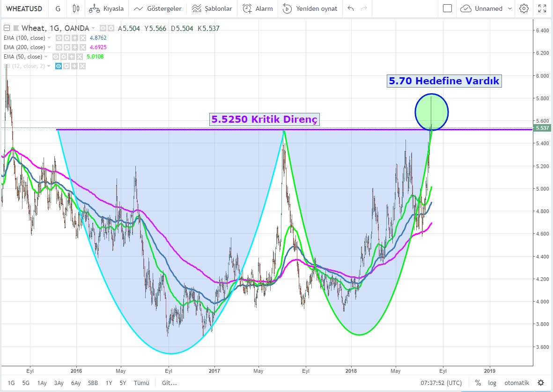The height and width of the screenshot is (392, 553).
Task: Enter fullscreen mode with the expand icon
Action: pyautogui.click(x=542, y=8)
